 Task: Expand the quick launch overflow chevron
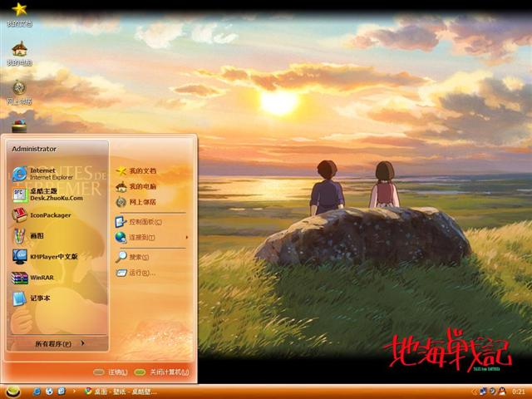coord(74,392)
